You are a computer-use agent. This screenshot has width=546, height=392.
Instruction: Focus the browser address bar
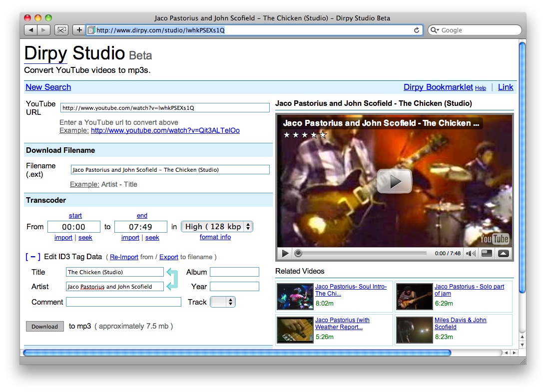click(254, 30)
